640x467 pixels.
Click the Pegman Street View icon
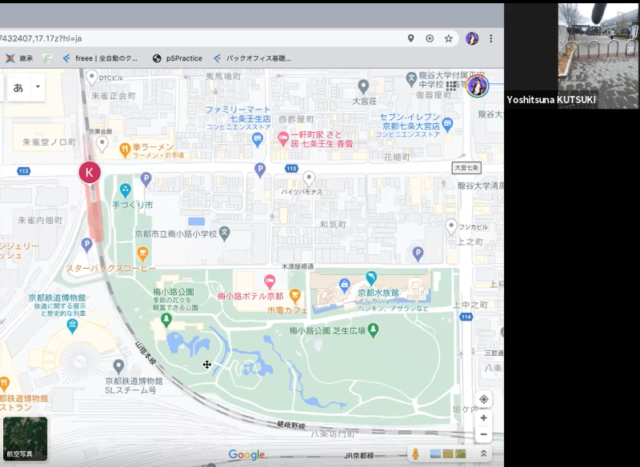click(414, 454)
